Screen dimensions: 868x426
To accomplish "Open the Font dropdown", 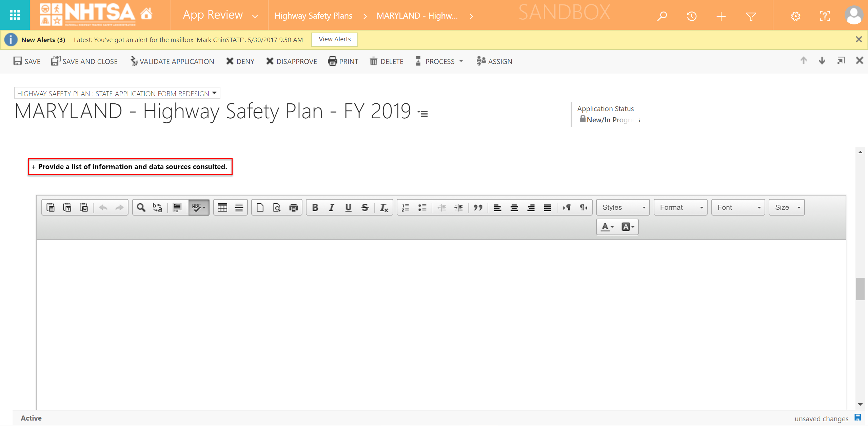I will click(738, 207).
